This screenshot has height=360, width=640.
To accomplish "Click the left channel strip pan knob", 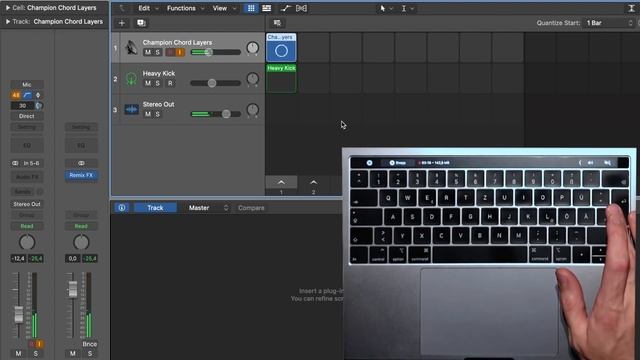I will point(27,242).
